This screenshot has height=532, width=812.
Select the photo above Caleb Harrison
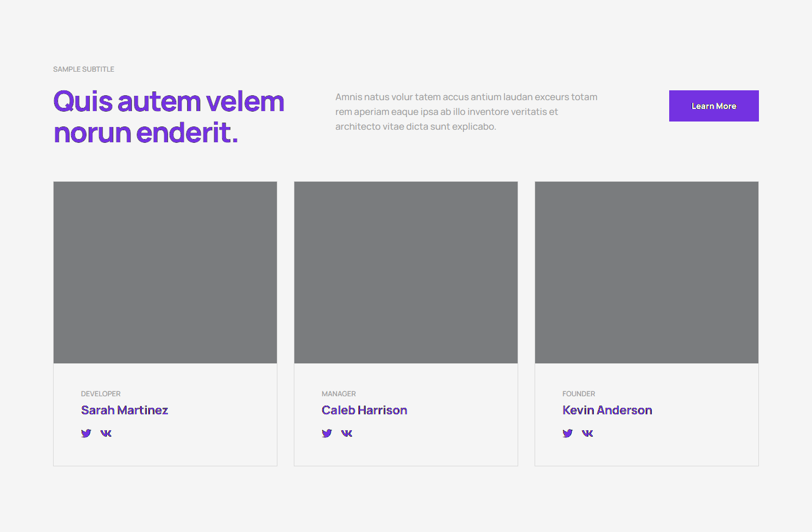[x=406, y=273]
